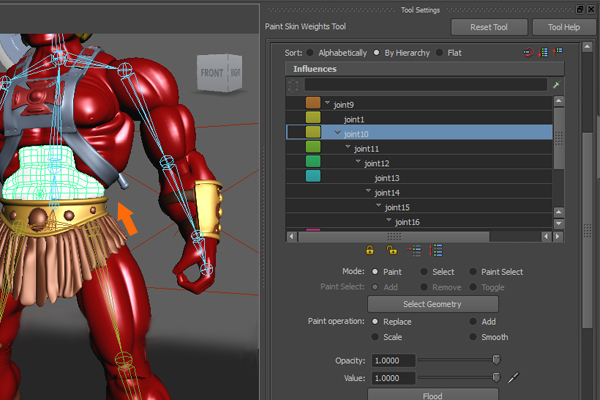
Task: Select joint13 in the Influences list
Action: [x=386, y=177]
